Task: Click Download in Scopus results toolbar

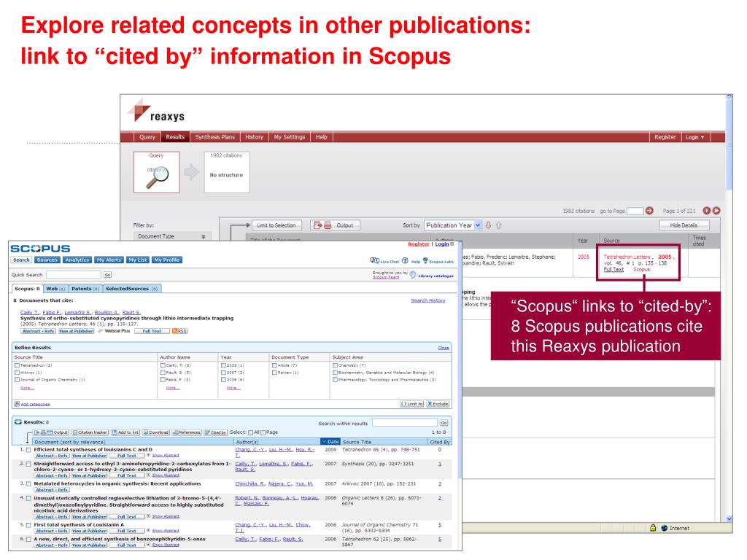Action: (x=156, y=432)
